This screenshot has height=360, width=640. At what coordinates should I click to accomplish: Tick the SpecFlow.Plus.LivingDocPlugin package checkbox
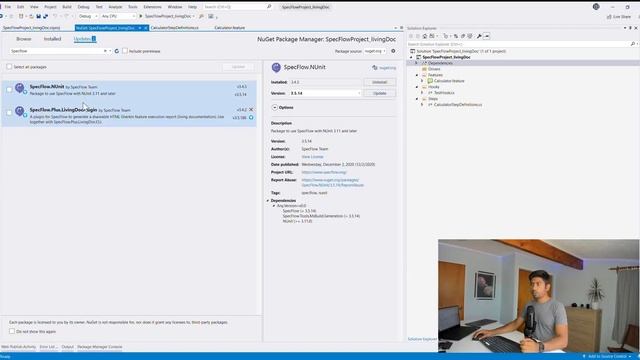coord(9,113)
